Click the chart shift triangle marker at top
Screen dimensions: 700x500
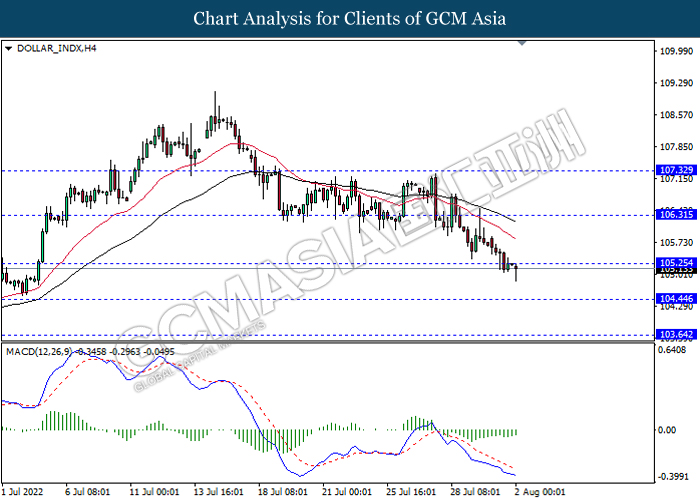pos(522,43)
